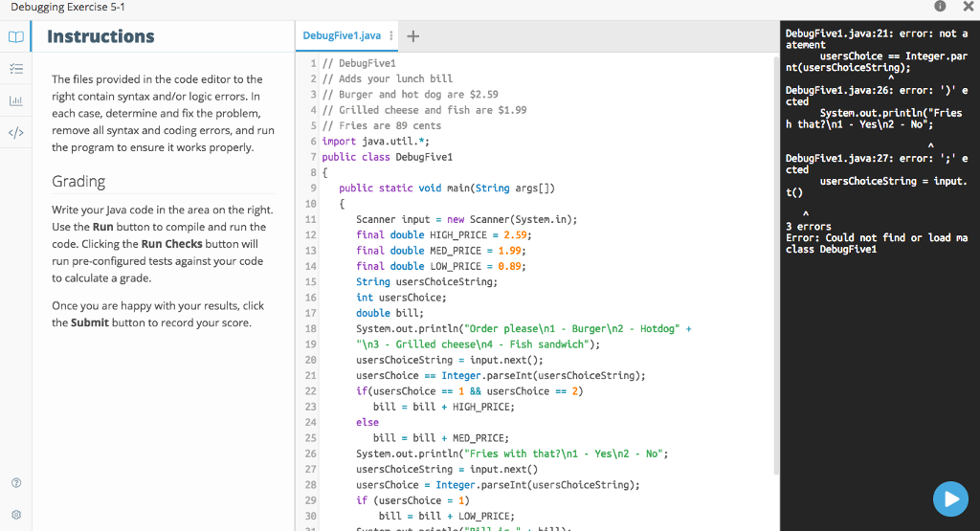Click the HIGH_PRICE = 2.59 declaration line
The width and height of the screenshot is (980, 531).
(x=444, y=235)
